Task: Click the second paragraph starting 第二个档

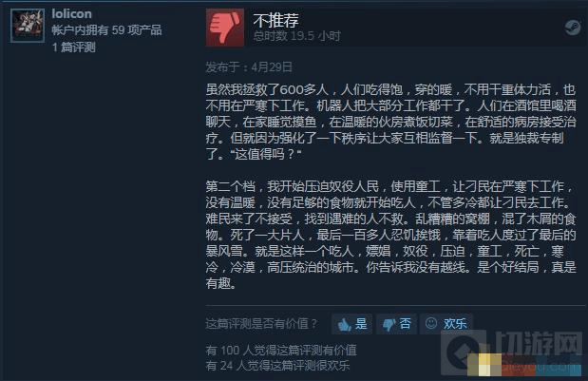Action: 390,235
